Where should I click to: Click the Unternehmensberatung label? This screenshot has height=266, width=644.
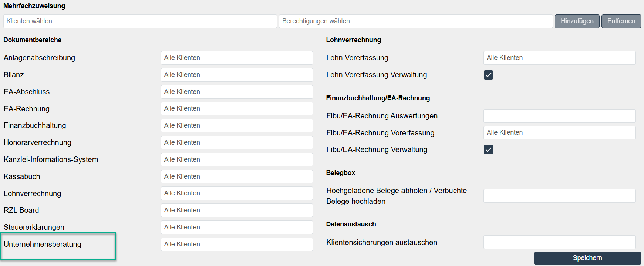click(43, 245)
